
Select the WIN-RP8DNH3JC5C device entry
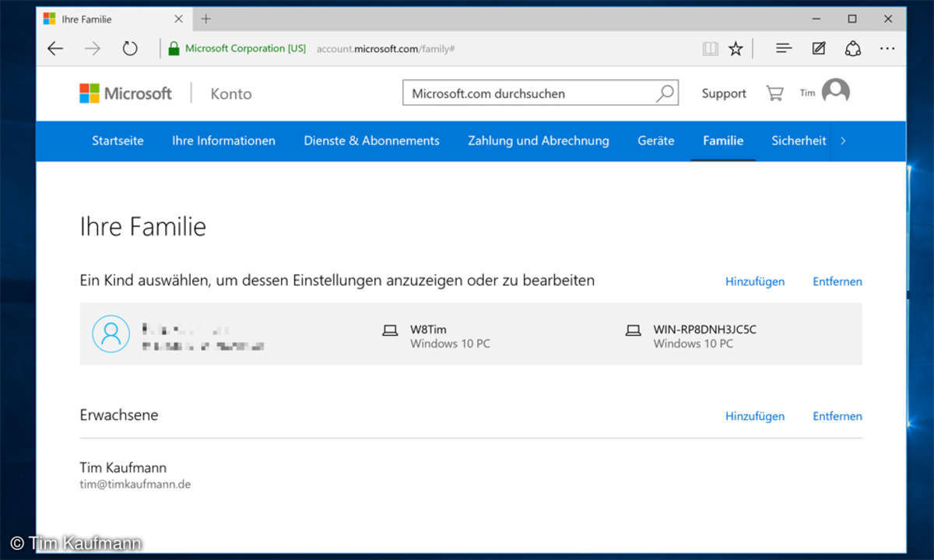pos(691,336)
